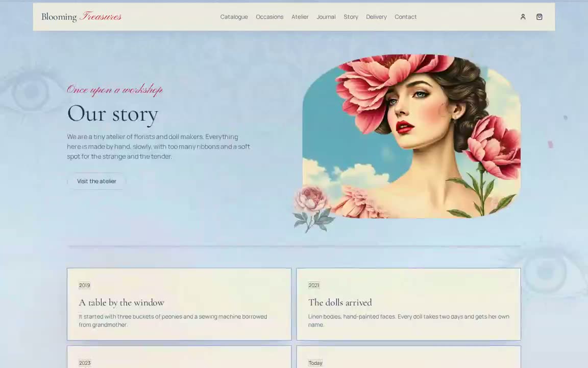Click the 'A table by the window' heading
The image size is (588, 368).
click(x=121, y=303)
